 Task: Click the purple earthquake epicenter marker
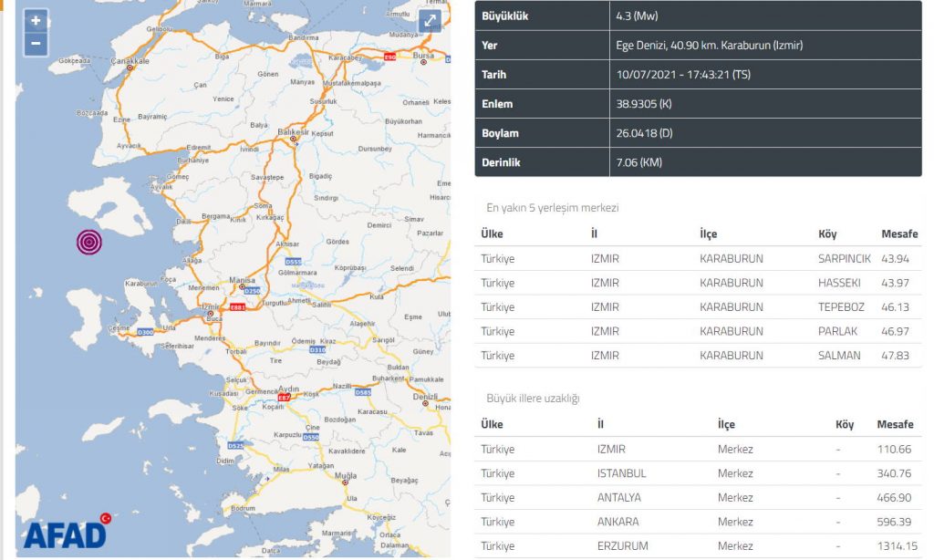coord(89,242)
